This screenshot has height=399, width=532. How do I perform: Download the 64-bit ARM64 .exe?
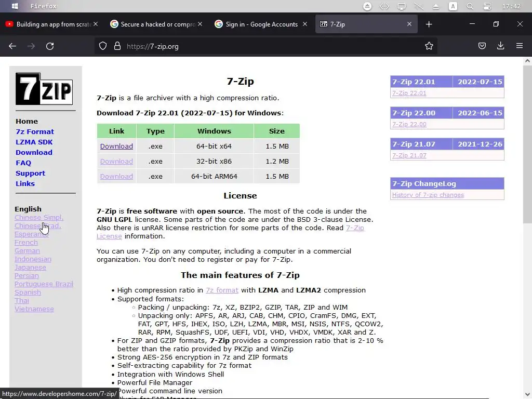point(116,176)
